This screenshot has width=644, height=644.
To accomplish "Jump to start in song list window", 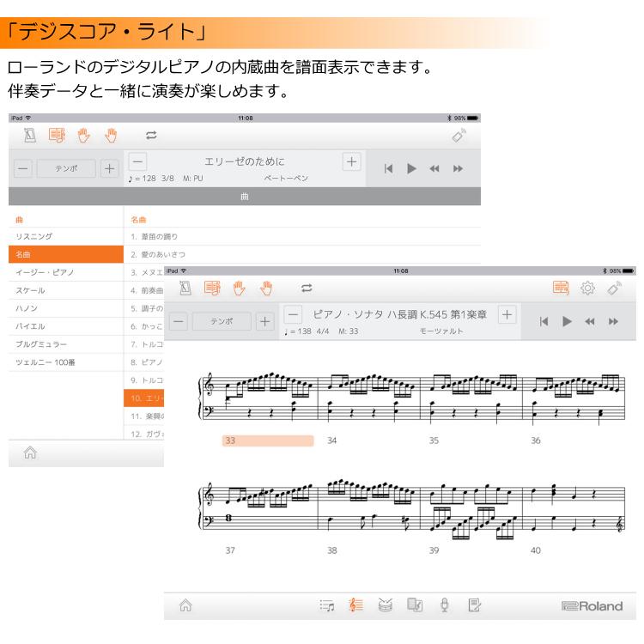I will tap(388, 168).
